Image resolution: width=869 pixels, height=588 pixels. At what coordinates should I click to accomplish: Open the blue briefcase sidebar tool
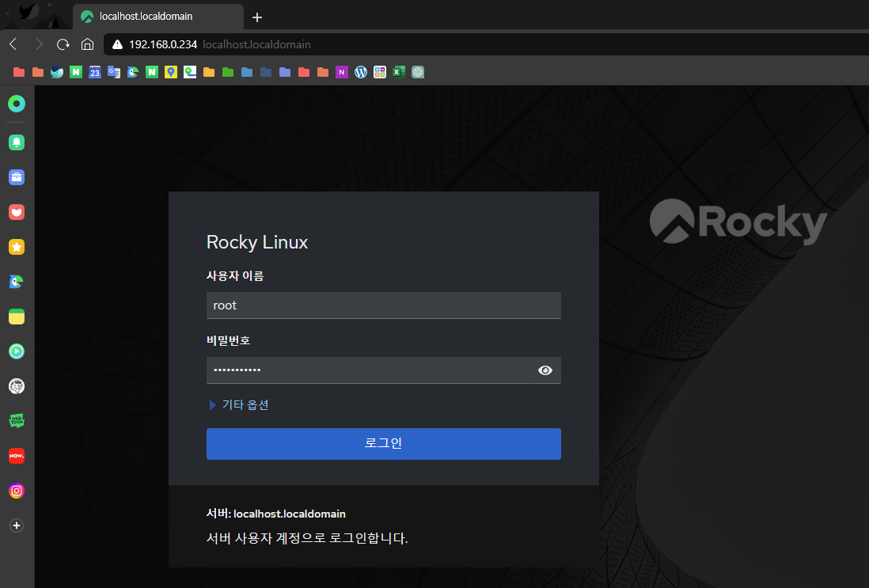point(17,177)
